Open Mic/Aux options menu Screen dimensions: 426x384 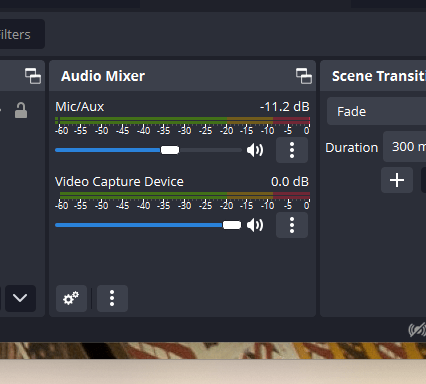click(292, 150)
